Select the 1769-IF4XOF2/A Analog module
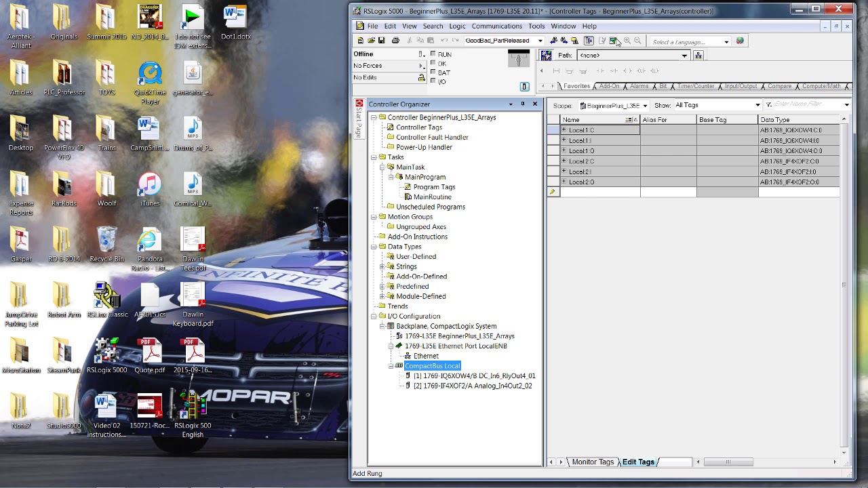 (473, 386)
